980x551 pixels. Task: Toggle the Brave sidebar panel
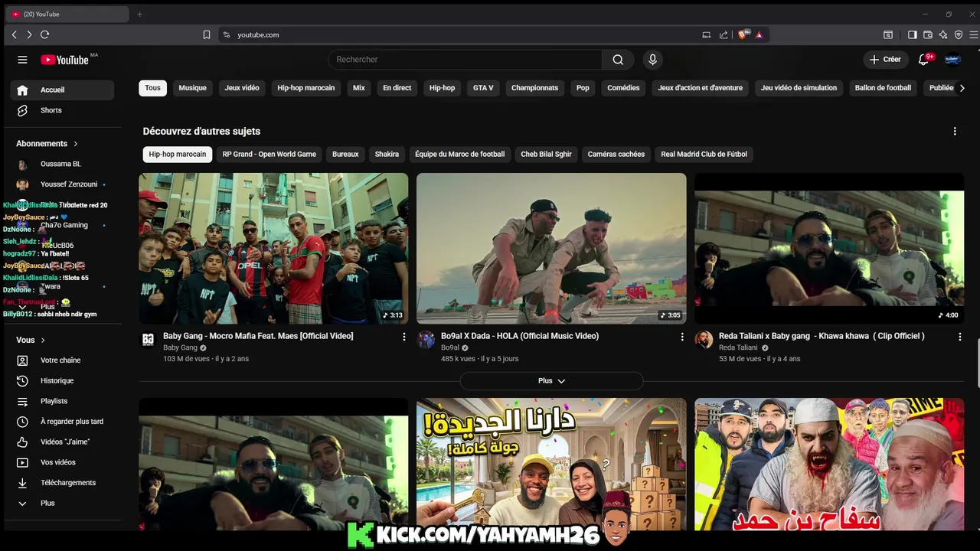(x=912, y=34)
